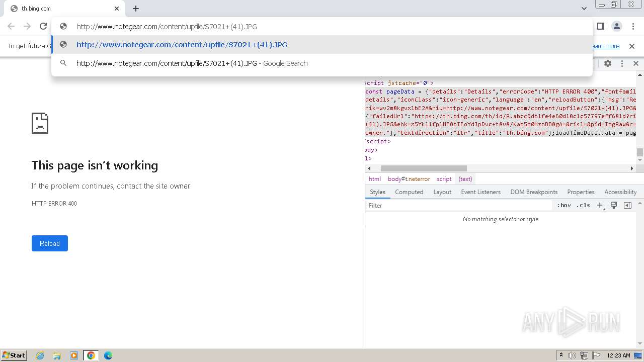The image size is (644, 362).
Task: Open DevTools customize three-dot menu
Action: click(622, 63)
